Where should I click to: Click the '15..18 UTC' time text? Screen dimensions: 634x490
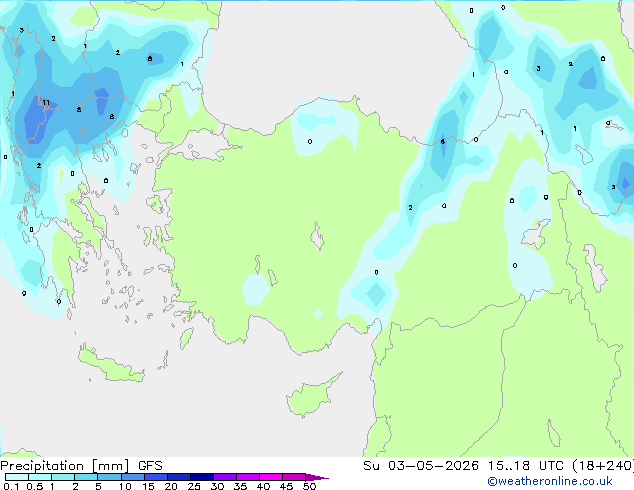[x=526, y=466]
